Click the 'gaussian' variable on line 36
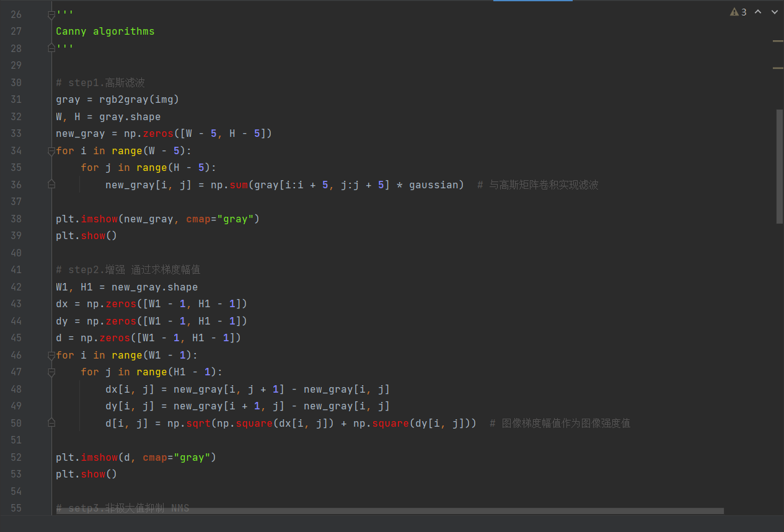This screenshot has width=784, height=532. point(434,185)
